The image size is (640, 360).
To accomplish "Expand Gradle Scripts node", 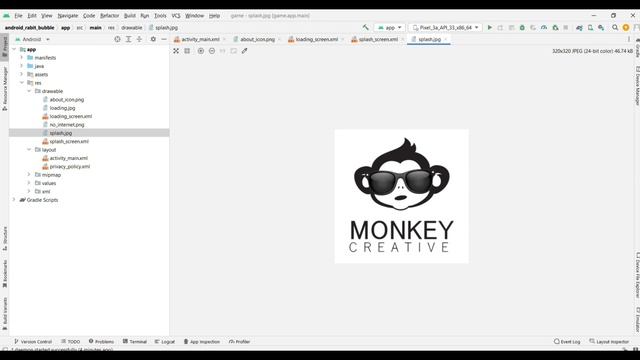I will coord(14,200).
